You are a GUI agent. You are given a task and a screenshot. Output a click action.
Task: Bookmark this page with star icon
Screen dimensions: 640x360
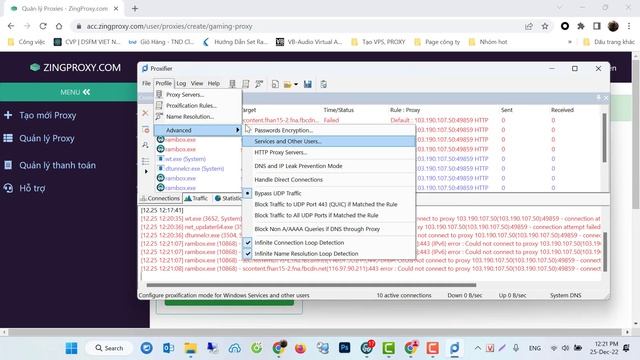545,27
